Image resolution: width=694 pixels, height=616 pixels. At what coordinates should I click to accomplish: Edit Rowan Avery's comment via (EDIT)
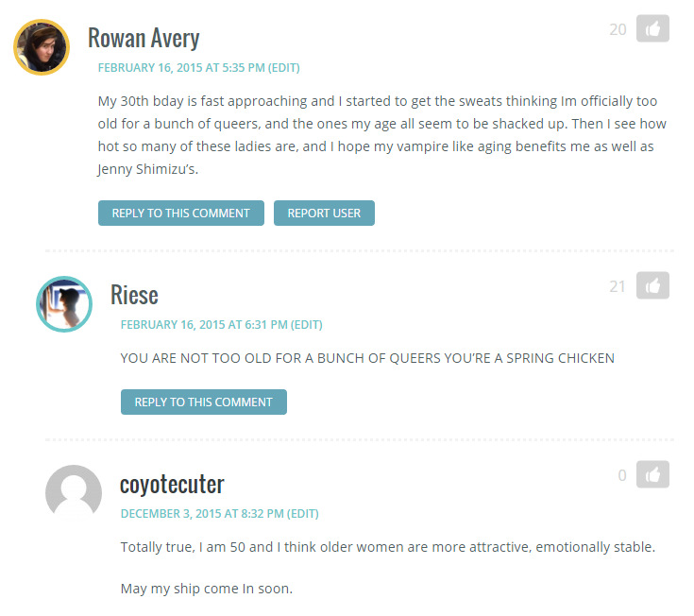pos(283,68)
